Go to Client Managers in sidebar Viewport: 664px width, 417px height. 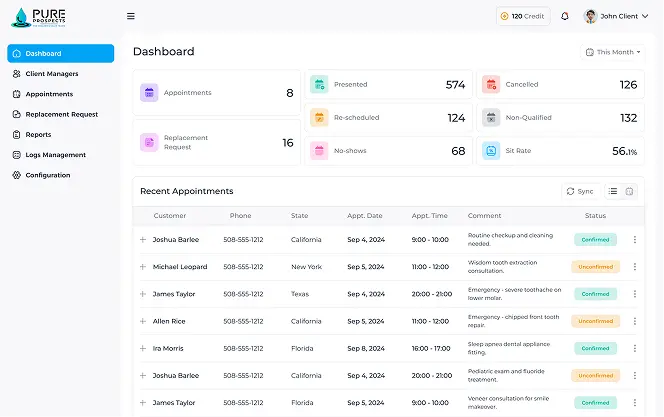pyautogui.click(x=51, y=74)
